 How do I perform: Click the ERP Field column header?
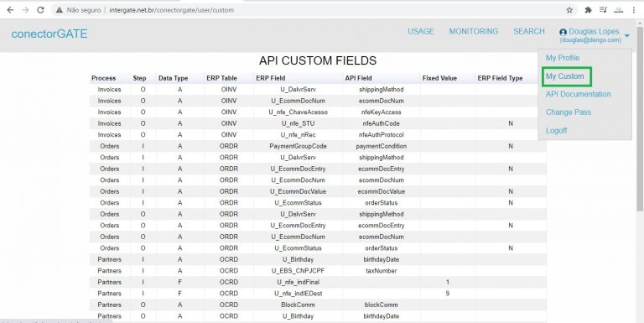point(270,78)
